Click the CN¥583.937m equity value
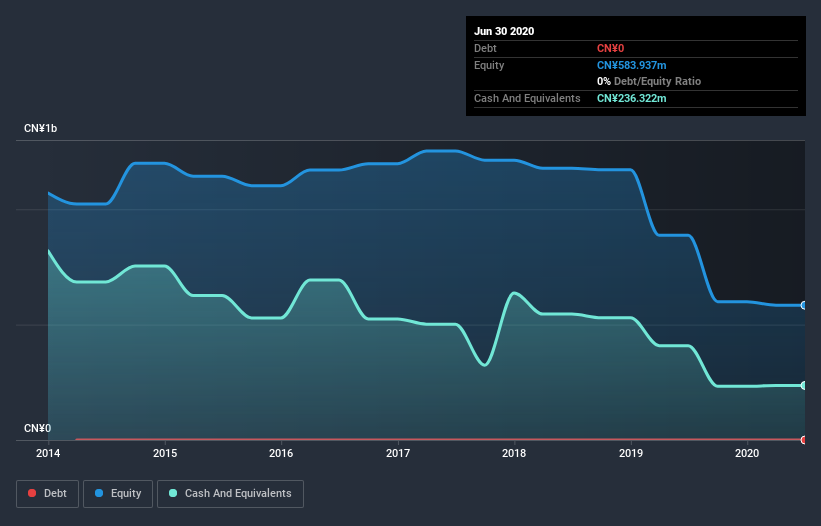The width and height of the screenshot is (821, 526). pos(631,65)
